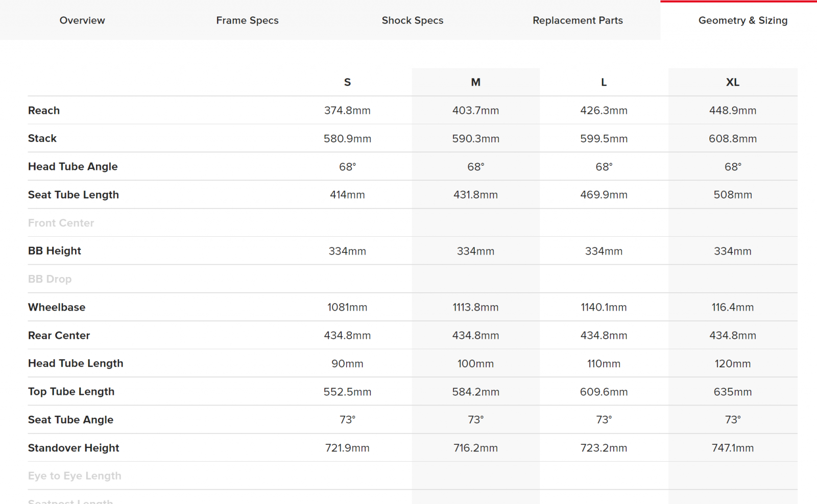Viewport: 817px width, 504px height.
Task: Click the M size column header
Action: coord(475,82)
